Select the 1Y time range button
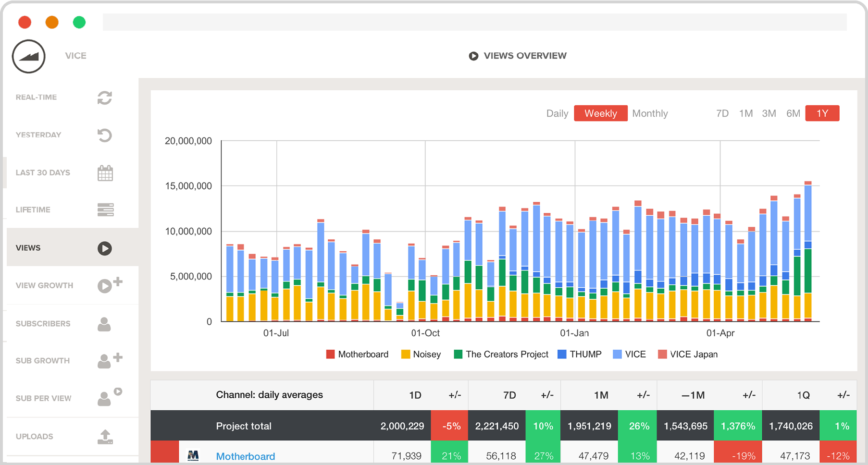This screenshot has width=868, height=465. click(822, 113)
